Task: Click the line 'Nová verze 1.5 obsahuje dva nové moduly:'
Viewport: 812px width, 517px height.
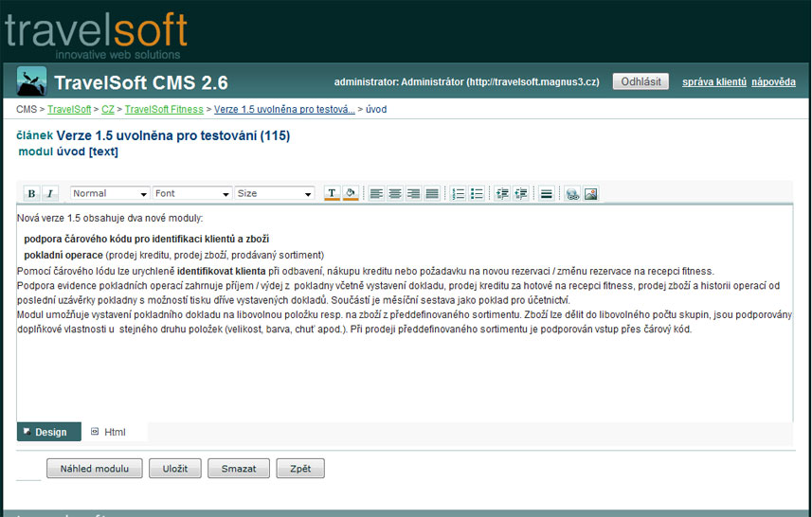Action: tap(110, 219)
